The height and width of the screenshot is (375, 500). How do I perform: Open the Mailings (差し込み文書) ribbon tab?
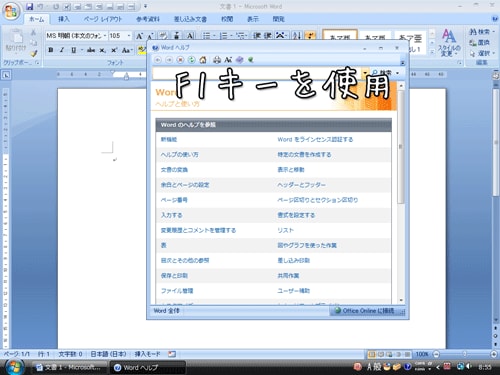pos(190,19)
